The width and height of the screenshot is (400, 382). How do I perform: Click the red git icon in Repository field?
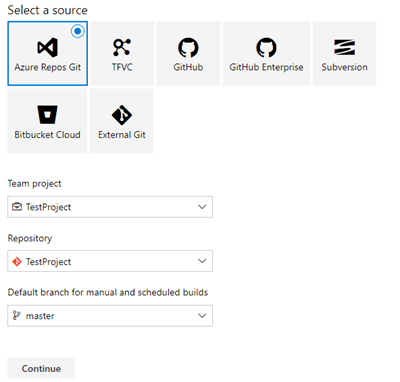17,262
